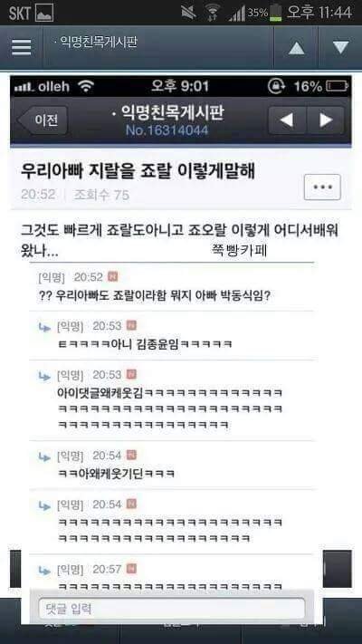Tap the 김종윤임 reply comment

[x=146, y=343]
